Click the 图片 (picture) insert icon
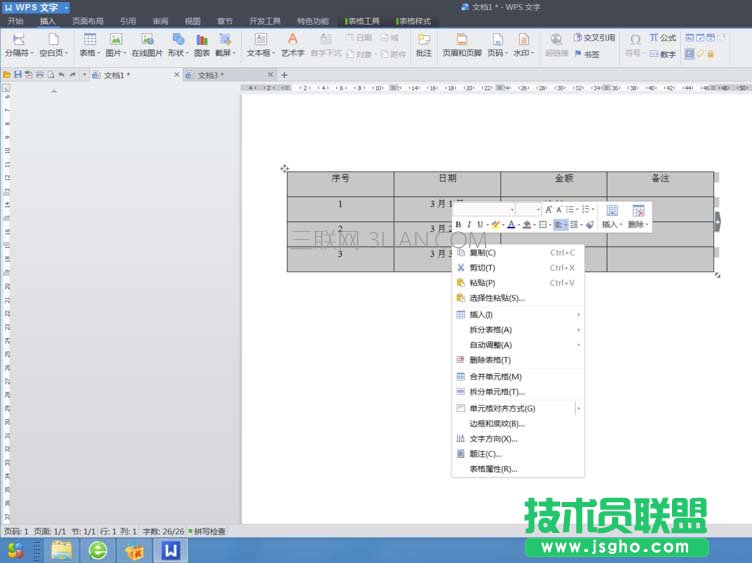752x563 pixels. pyautogui.click(x=116, y=40)
